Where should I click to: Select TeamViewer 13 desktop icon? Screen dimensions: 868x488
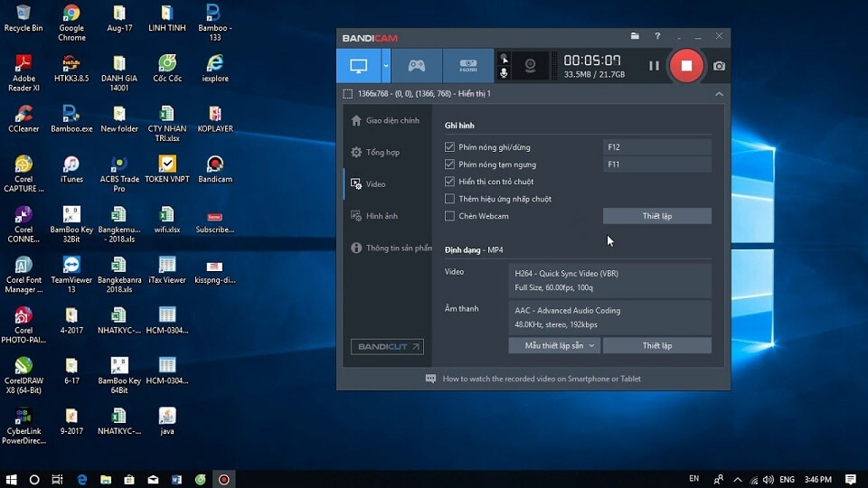(71, 275)
